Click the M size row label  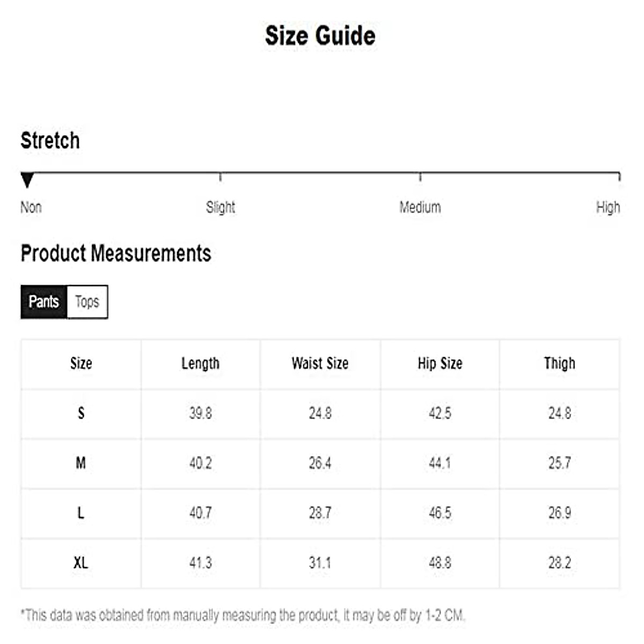[81, 463]
